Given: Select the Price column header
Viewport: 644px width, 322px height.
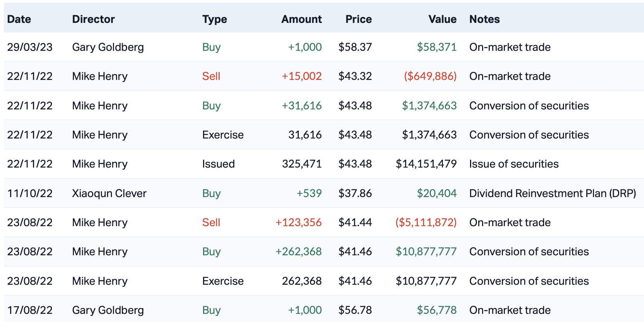Looking at the screenshot, I should tap(358, 19).
